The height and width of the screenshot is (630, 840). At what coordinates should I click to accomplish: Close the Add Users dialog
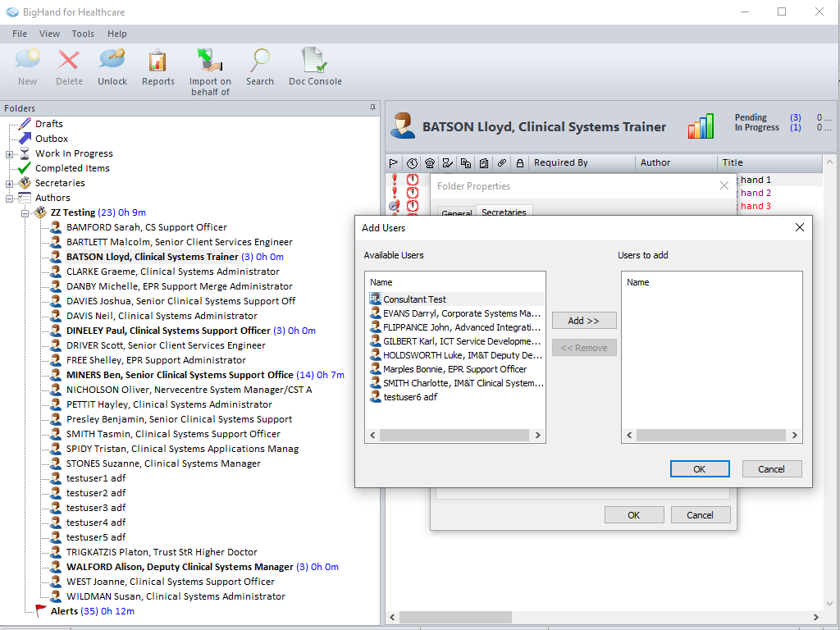click(799, 228)
